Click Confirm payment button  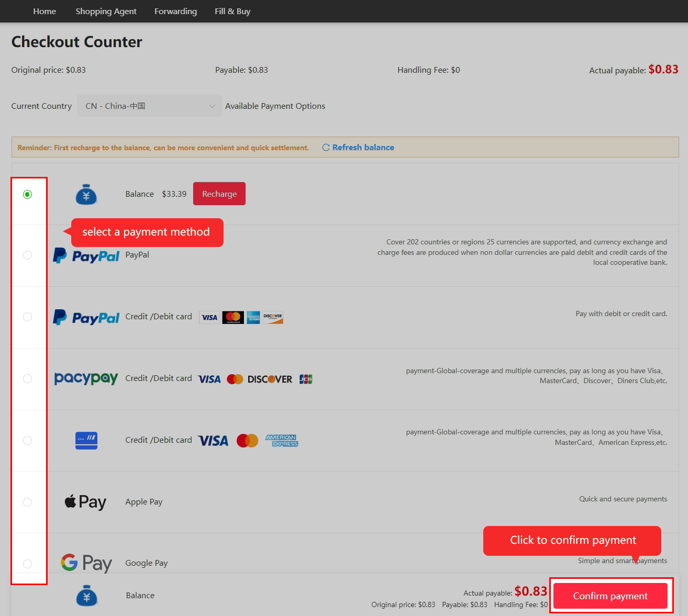[611, 596]
